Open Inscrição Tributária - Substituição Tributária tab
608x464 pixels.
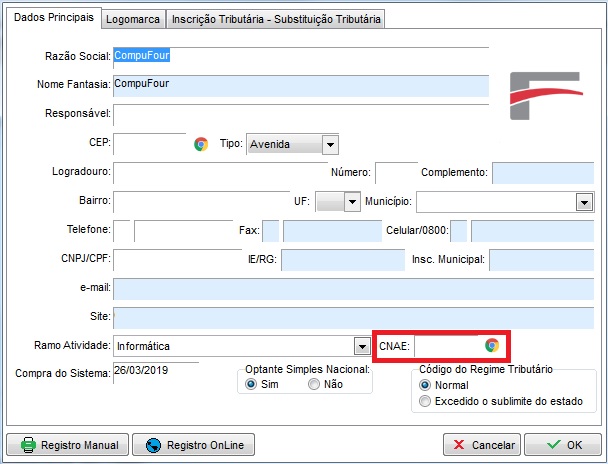tap(275, 19)
